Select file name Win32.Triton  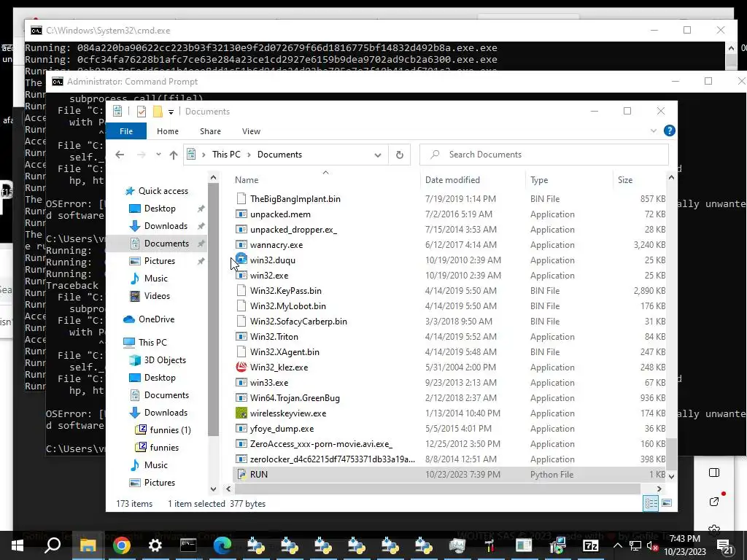tap(274, 337)
